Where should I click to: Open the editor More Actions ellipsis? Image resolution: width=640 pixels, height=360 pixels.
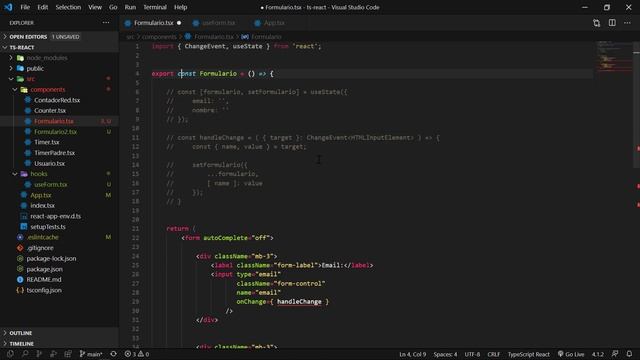point(627,23)
